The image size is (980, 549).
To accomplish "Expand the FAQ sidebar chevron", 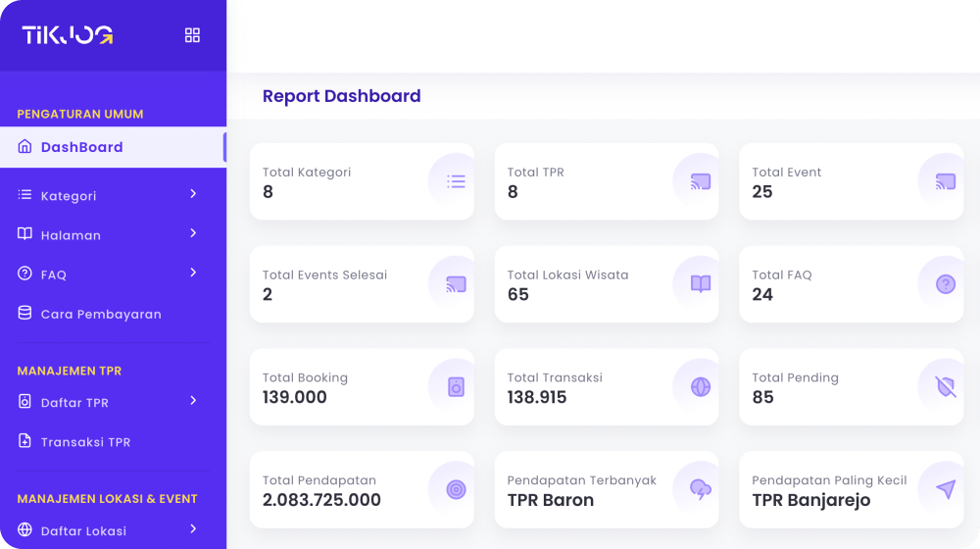I will (193, 273).
